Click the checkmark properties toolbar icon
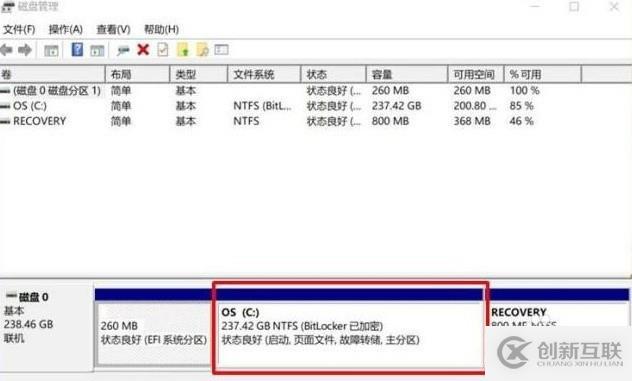 (163, 50)
